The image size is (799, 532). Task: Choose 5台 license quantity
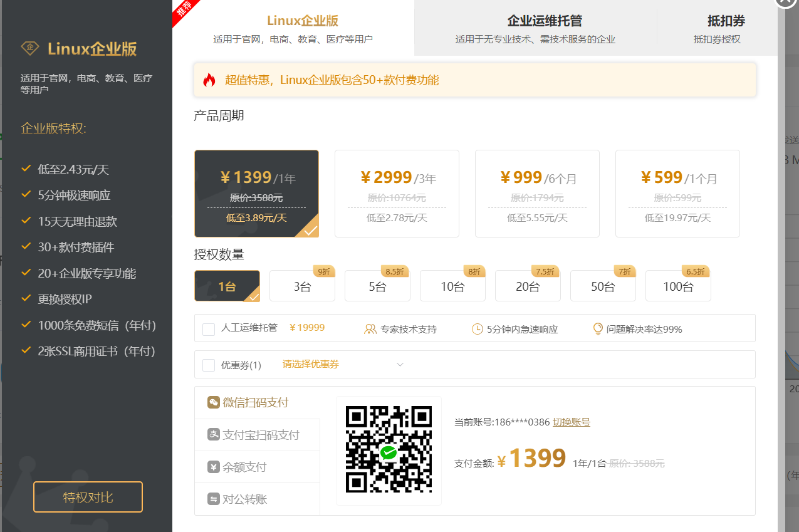pyautogui.click(x=377, y=286)
